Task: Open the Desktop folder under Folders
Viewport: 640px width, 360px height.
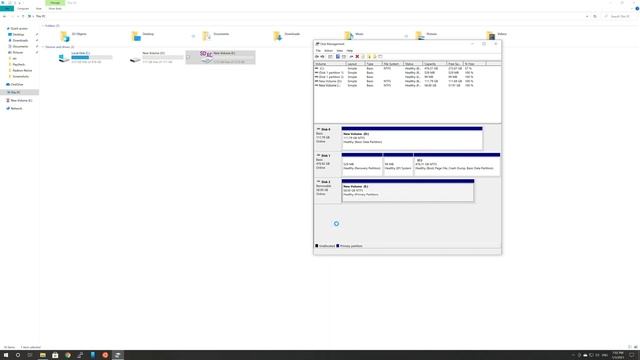Action: (x=143, y=36)
